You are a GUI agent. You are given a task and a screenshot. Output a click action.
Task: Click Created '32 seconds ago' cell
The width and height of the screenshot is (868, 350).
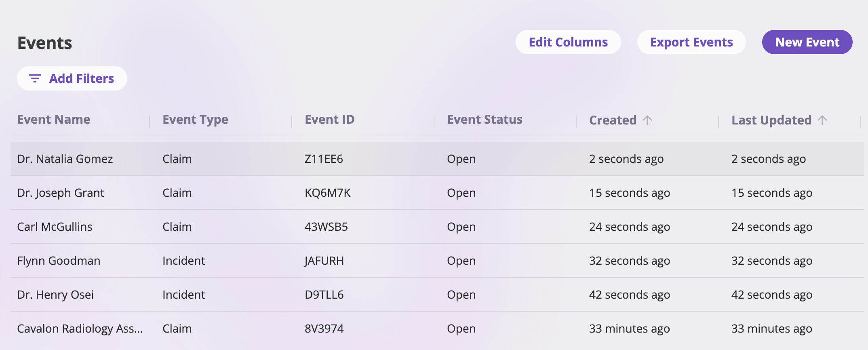tap(630, 261)
